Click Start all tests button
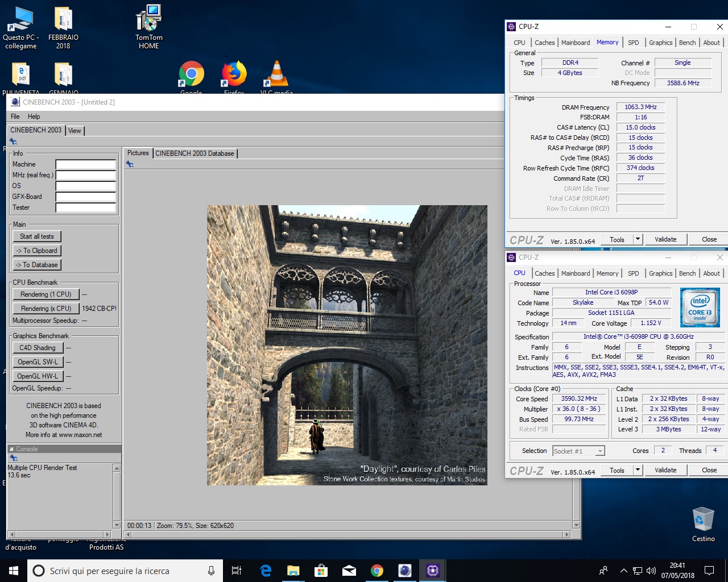The height and width of the screenshot is (582, 728). click(x=37, y=236)
